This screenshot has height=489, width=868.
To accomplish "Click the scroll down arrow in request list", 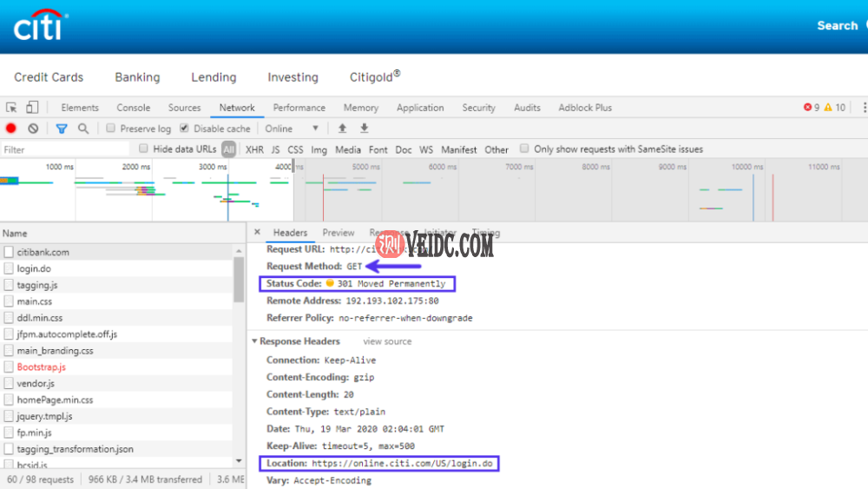I will pyautogui.click(x=239, y=460).
